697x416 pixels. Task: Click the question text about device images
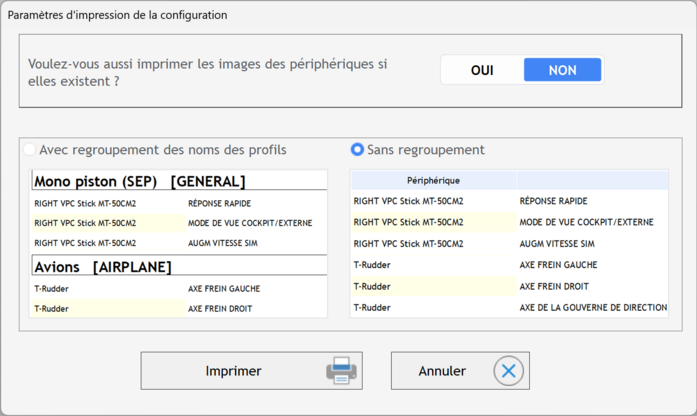[x=208, y=72]
